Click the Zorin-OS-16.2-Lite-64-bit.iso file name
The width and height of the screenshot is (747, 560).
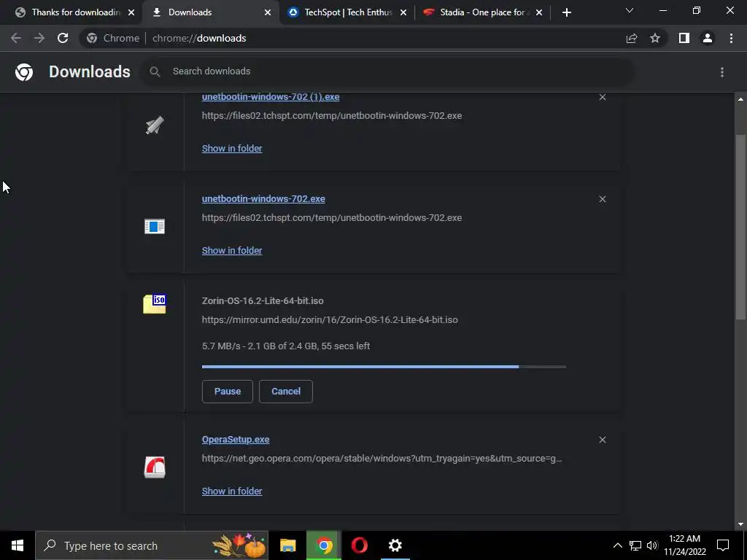coord(263,301)
